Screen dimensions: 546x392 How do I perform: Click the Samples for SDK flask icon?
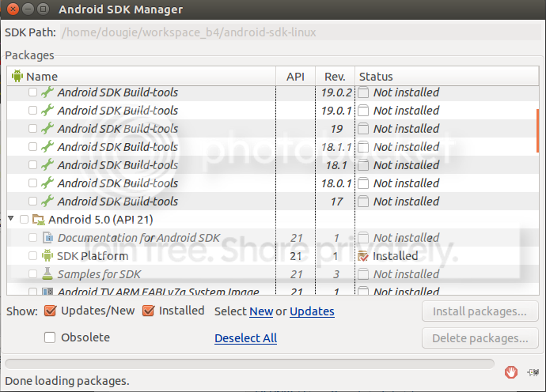pos(47,274)
